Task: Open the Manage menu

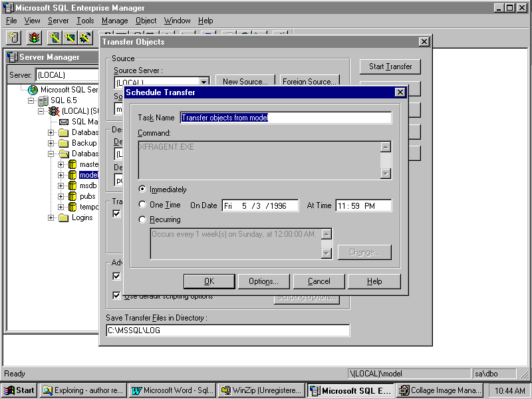Action: [114, 21]
